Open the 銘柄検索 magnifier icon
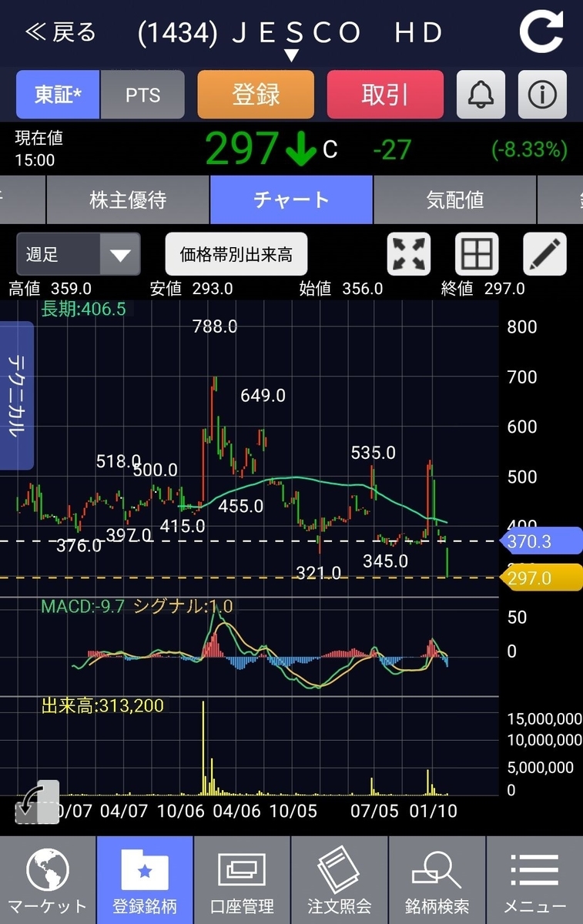 tap(437, 880)
